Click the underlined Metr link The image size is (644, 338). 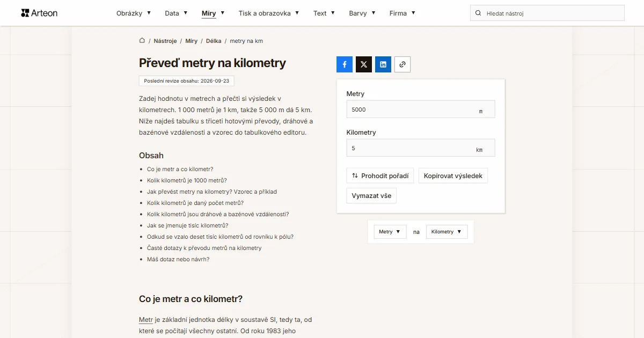tap(146, 320)
